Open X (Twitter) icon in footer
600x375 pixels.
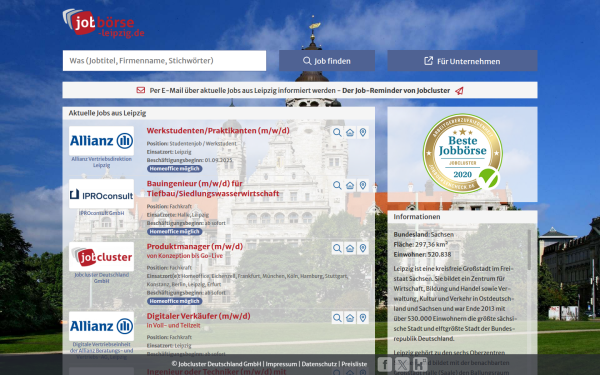(402, 364)
